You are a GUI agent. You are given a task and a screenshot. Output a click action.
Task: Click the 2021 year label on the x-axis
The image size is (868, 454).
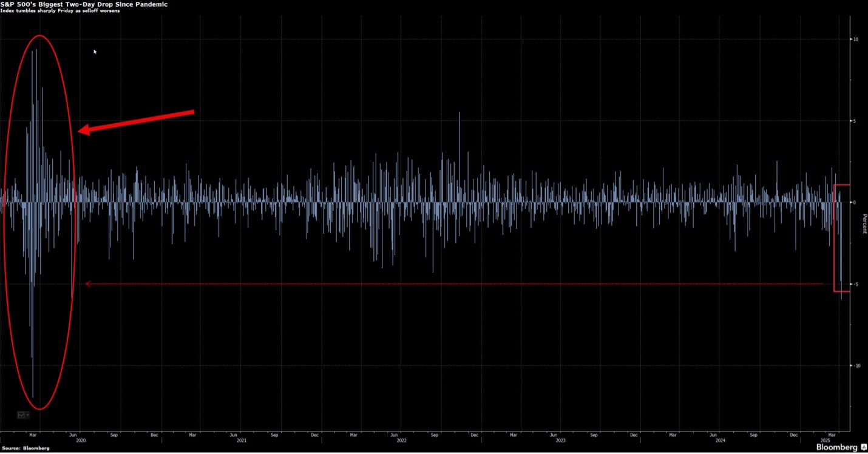click(x=242, y=440)
